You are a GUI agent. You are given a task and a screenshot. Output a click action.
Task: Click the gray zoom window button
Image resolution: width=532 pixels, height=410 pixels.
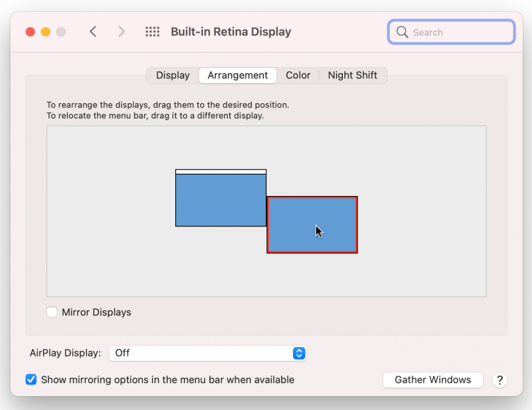point(61,32)
